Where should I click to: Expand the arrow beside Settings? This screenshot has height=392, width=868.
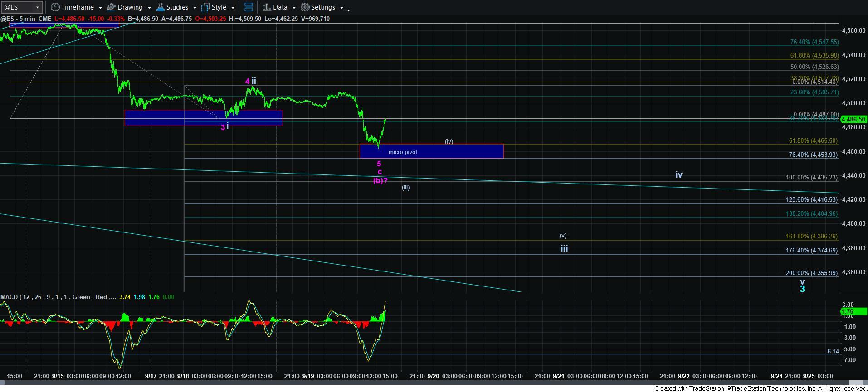point(341,8)
